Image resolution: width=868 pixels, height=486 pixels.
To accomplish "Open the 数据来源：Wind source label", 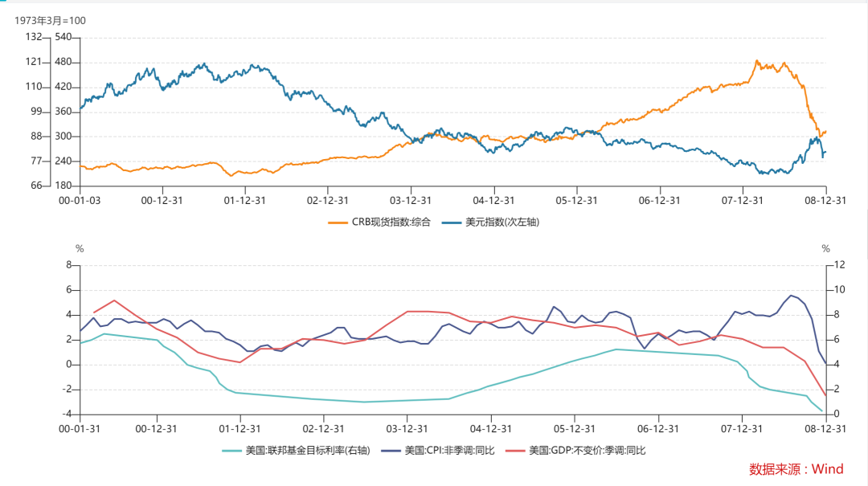I will [796, 468].
